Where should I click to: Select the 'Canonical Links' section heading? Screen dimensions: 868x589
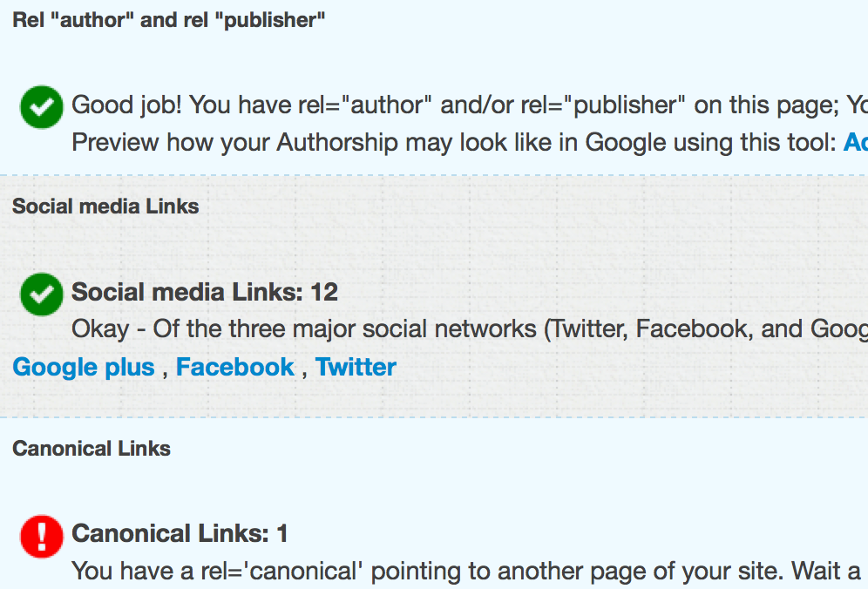(92, 449)
